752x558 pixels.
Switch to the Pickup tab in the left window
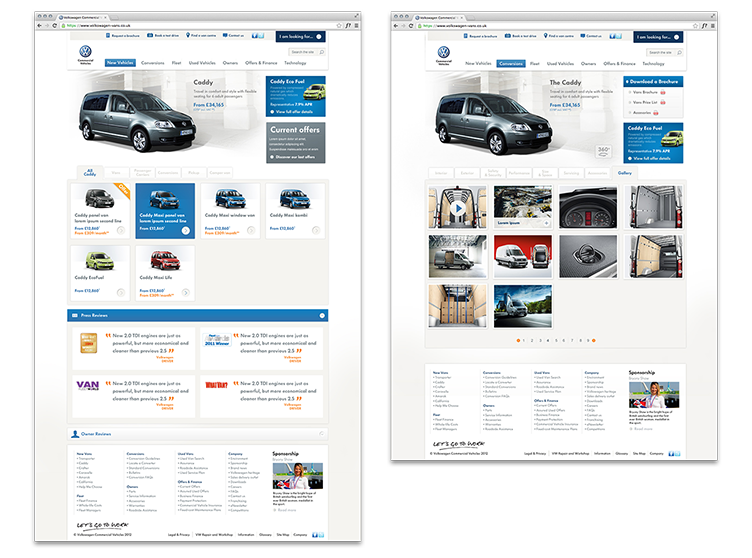coord(194,172)
